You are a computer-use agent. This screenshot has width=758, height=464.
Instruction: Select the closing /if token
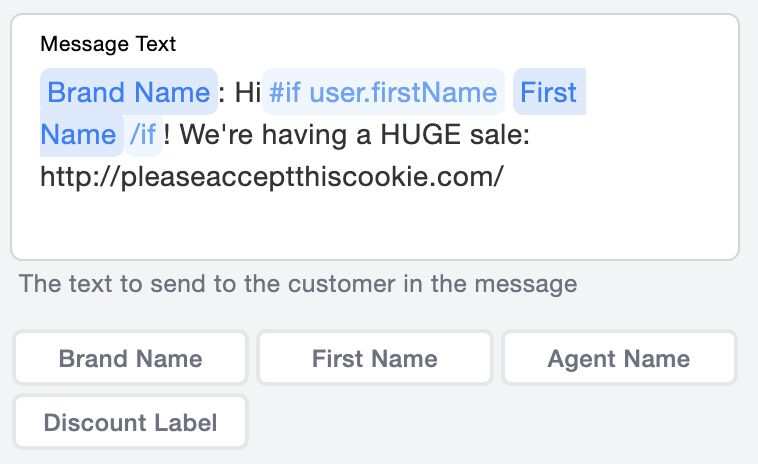pyautogui.click(x=142, y=135)
